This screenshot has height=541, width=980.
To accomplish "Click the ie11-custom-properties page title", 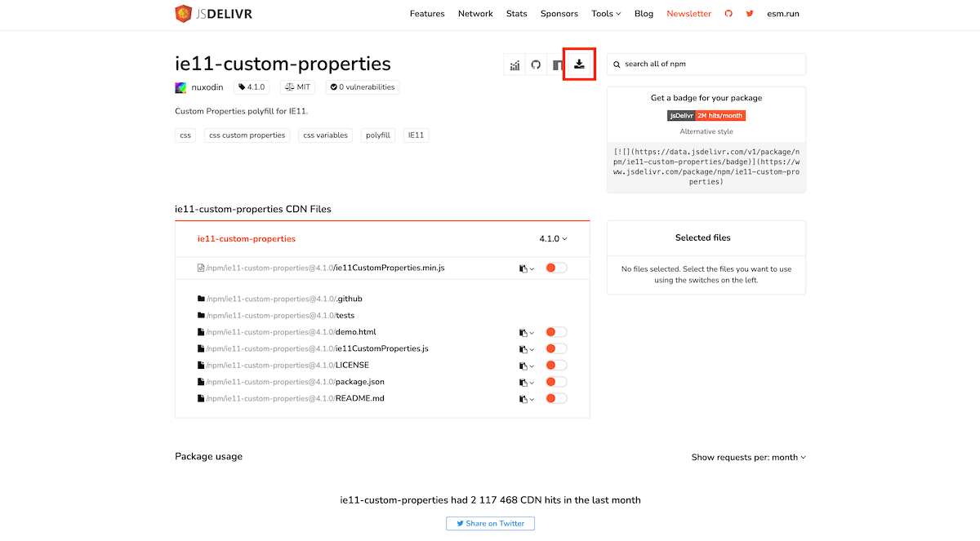I will click(x=283, y=64).
